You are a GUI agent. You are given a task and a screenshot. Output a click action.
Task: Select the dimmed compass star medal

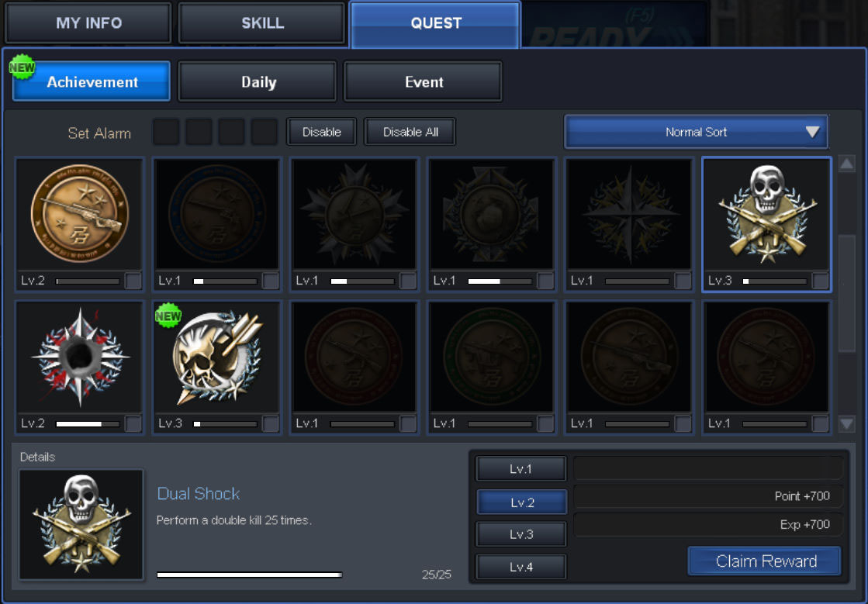(x=629, y=215)
